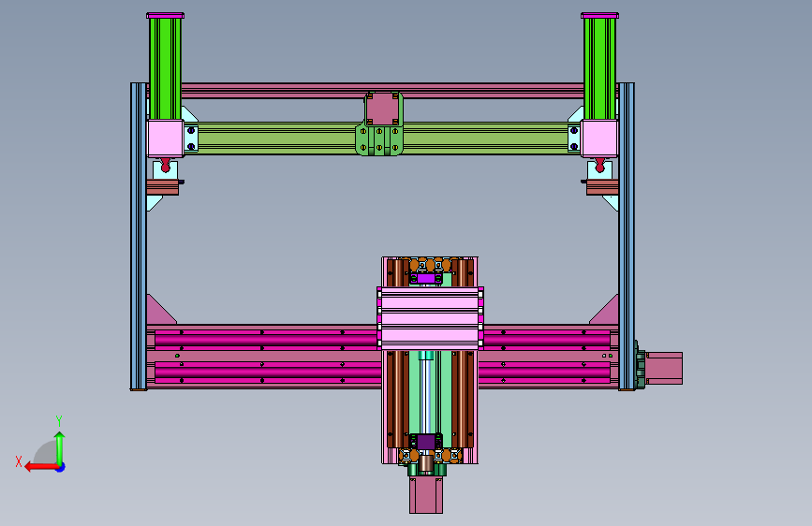The image size is (812, 526).
Task: Click the blue Z axis dot at triad origin
Action: tap(61, 467)
